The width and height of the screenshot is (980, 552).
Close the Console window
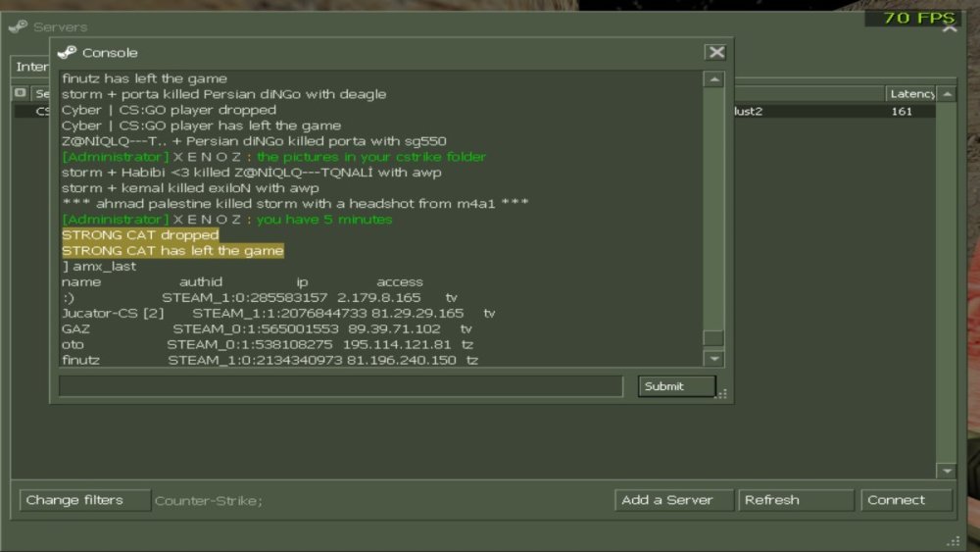[715, 53]
